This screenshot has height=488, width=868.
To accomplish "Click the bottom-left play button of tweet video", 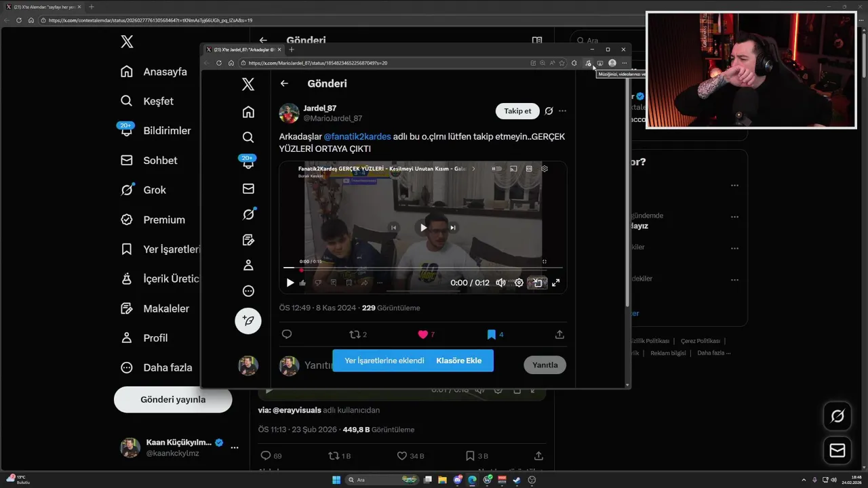I will point(290,283).
